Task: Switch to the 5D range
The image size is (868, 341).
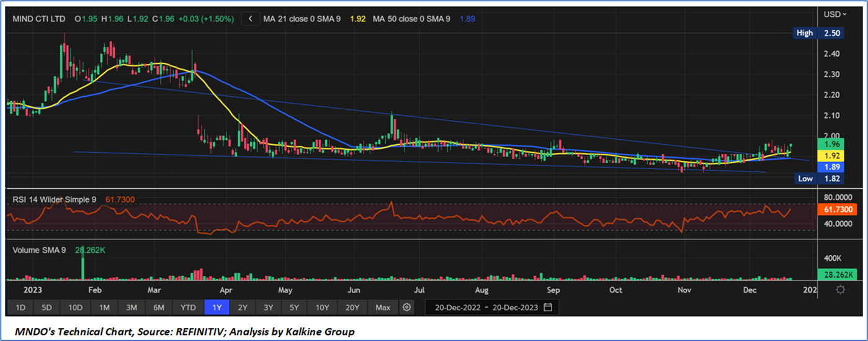Action: pyautogui.click(x=47, y=307)
